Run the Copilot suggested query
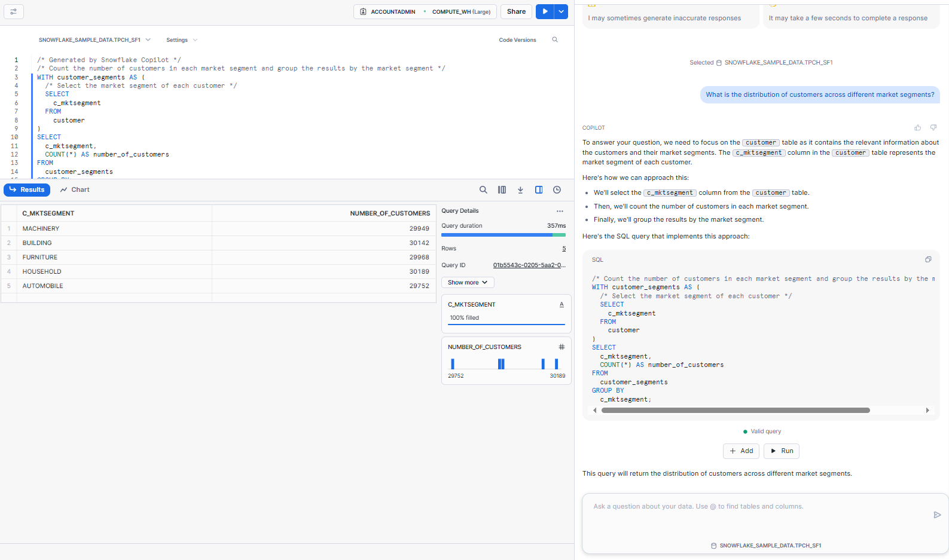 (782, 451)
